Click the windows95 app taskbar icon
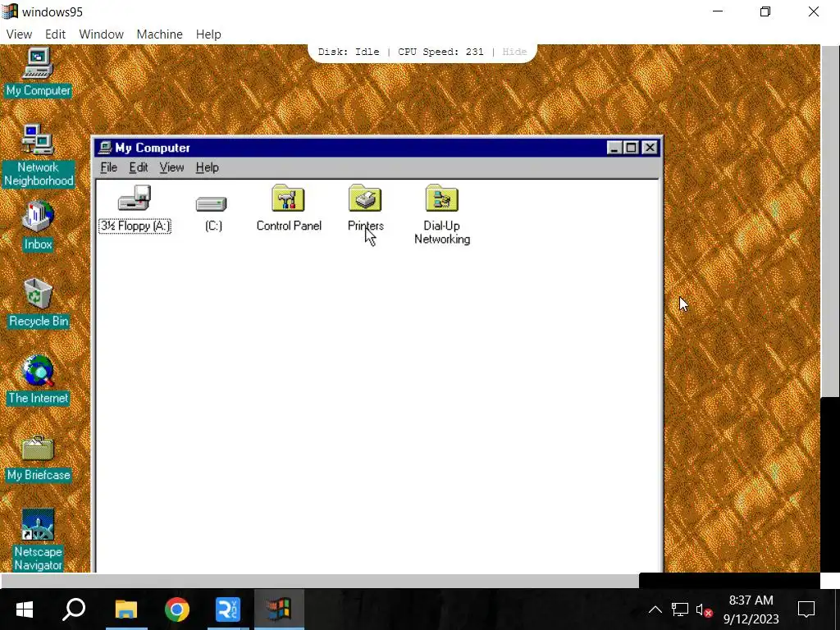840x630 pixels. 279,609
